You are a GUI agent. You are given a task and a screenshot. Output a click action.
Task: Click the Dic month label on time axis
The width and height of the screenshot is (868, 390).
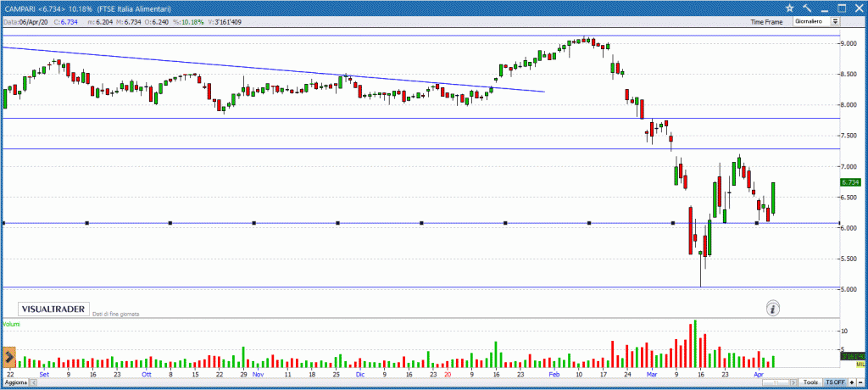360,375
